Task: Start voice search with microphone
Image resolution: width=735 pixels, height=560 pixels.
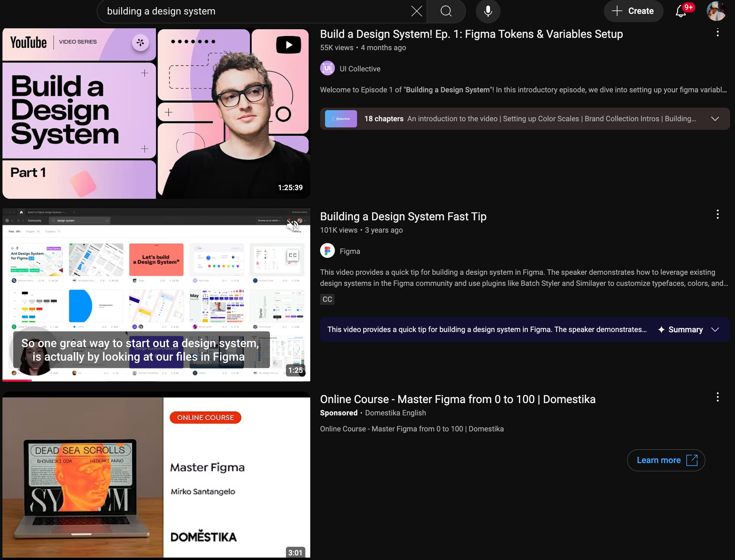Action: 488,11
